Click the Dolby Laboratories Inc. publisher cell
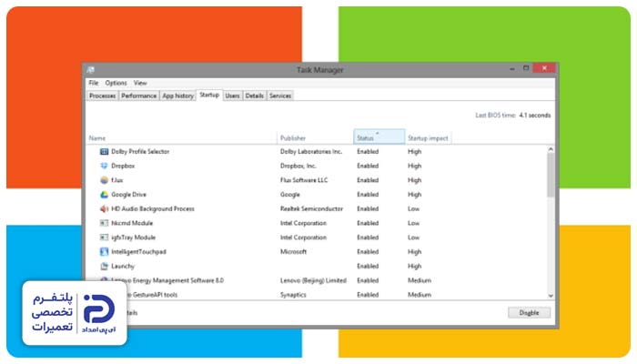The width and height of the screenshot is (637, 364). (x=311, y=152)
